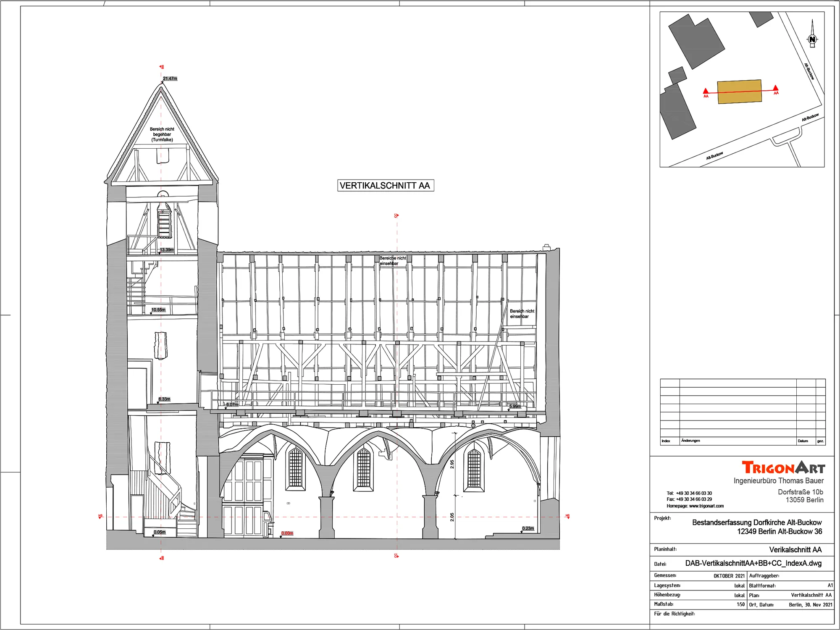Click the 'Maßstab:' field label
Viewport: 840px width, 630px height.
(664, 604)
